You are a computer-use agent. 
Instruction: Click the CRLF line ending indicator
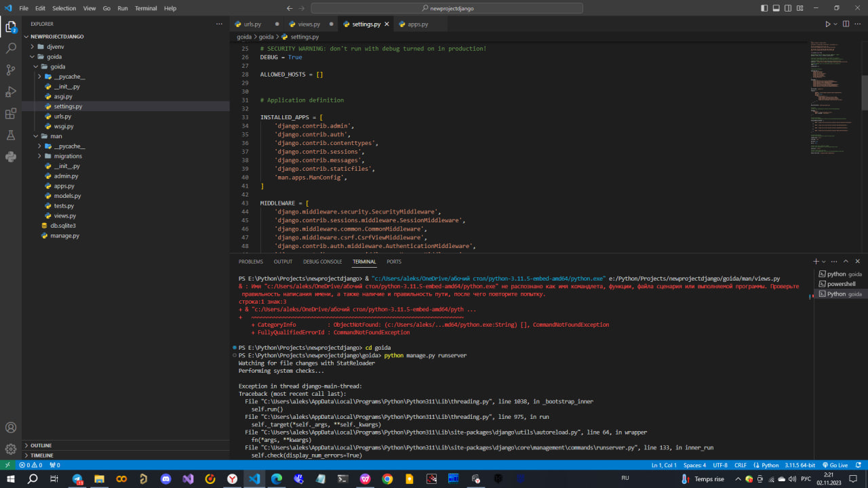pyautogui.click(x=741, y=465)
